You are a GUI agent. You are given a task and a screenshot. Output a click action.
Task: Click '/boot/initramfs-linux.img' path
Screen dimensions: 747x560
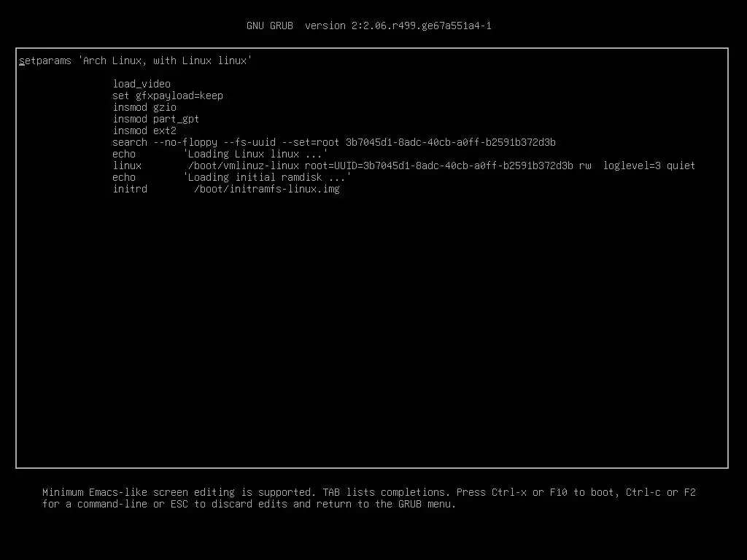(x=267, y=189)
